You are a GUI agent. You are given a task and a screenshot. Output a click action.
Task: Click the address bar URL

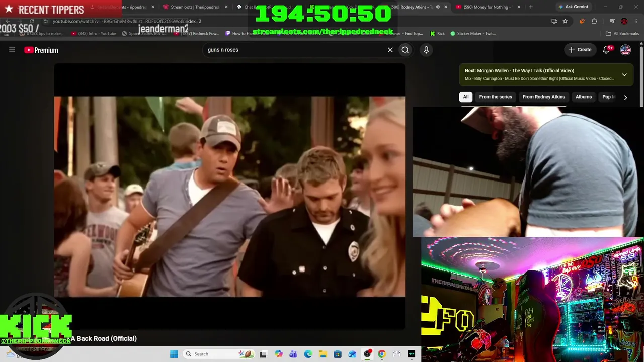coord(127,21)
